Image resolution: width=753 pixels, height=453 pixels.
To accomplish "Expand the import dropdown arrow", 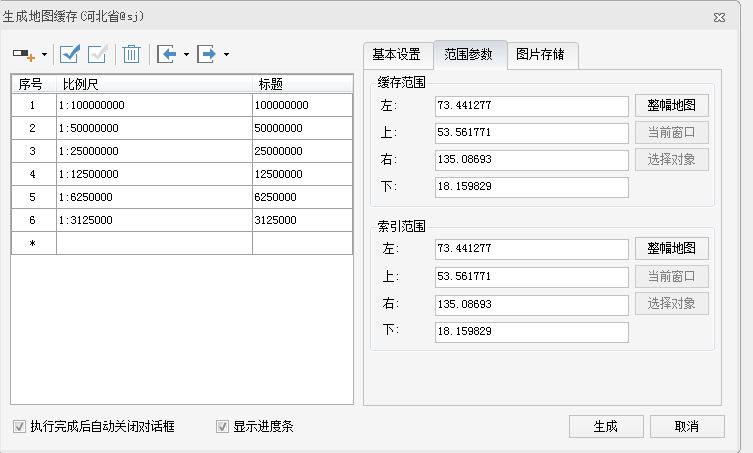I will click(x=186, y=54).
